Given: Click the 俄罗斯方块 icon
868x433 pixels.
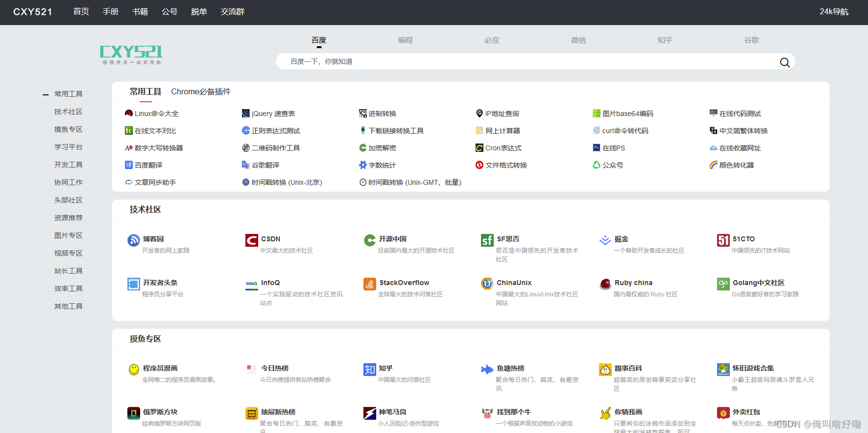Looking at the screenshot, I should (x=134, y=413).
